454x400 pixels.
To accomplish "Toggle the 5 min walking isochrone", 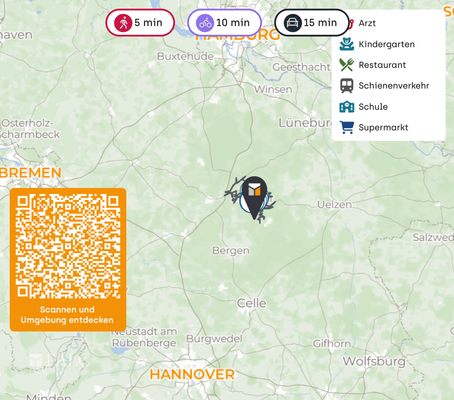I will click(x=140, y=23).
